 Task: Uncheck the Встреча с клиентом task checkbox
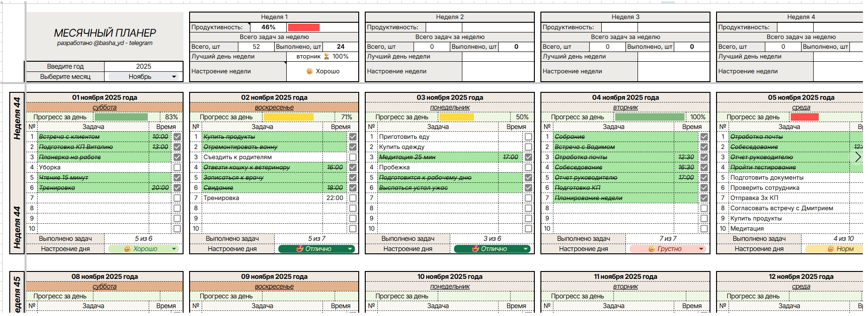click(x=177, y=137)
